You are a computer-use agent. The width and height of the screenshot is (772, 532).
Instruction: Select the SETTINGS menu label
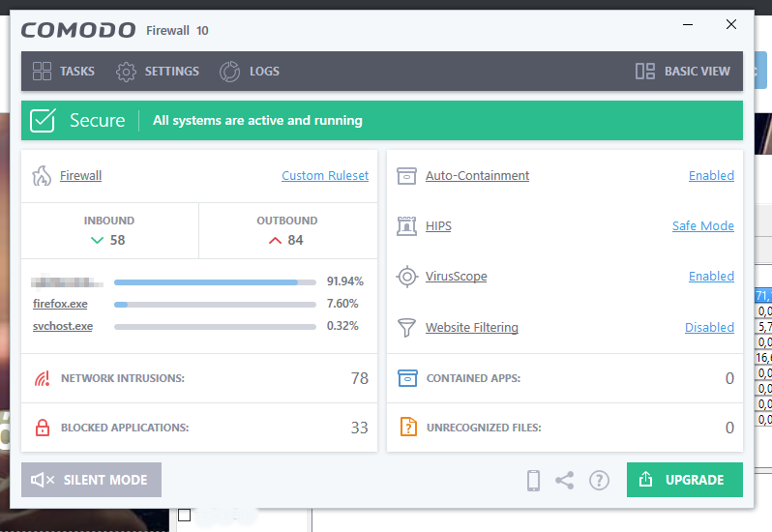[x=172, y=72]
